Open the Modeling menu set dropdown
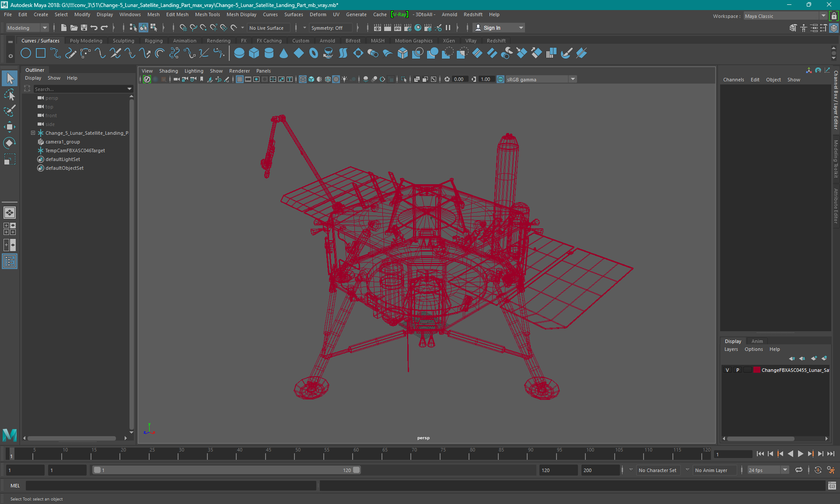The height and width of the screenshot is (504, 840). (27, 28)
